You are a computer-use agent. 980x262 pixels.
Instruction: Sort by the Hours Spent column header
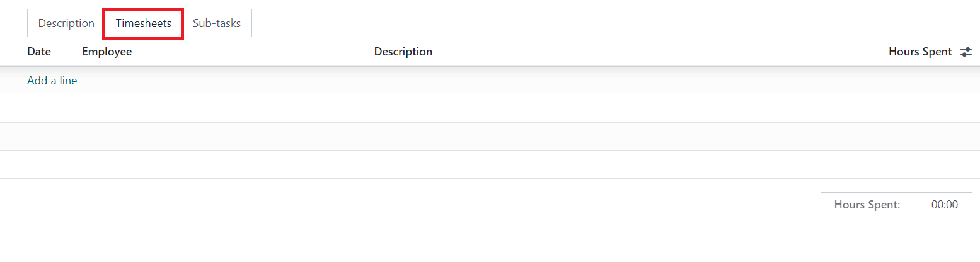coord(920,52)
